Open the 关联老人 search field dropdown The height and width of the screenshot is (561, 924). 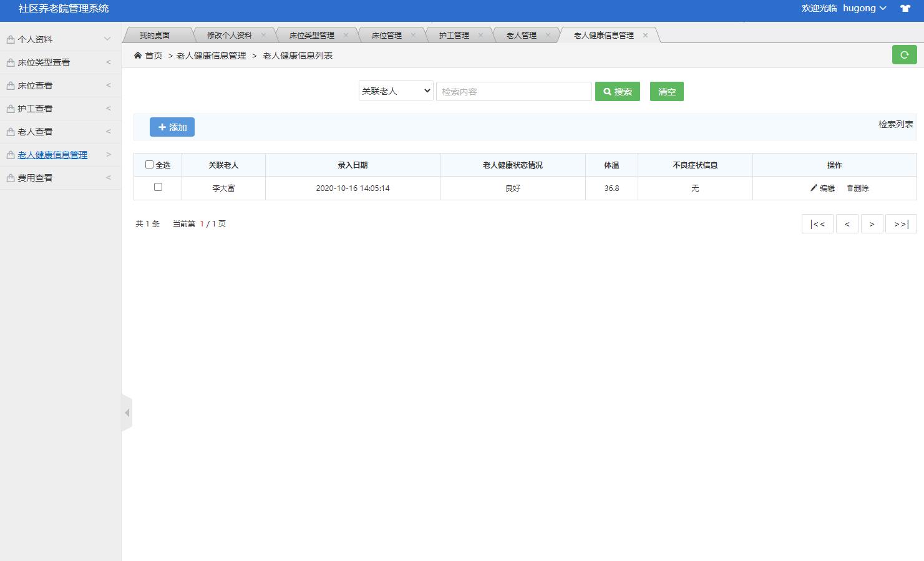[396, 90]
